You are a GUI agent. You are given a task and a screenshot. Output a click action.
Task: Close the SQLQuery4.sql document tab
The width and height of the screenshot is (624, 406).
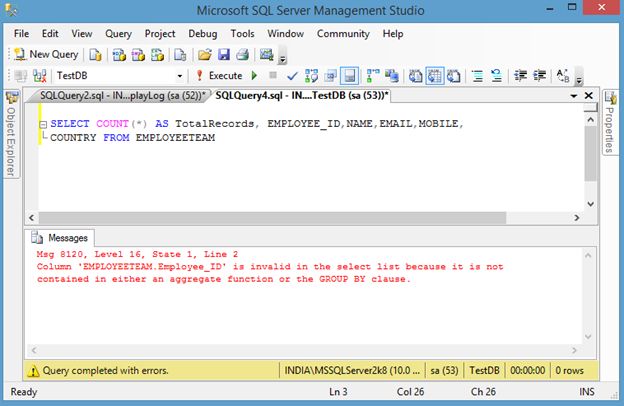(x=589, y=96)
